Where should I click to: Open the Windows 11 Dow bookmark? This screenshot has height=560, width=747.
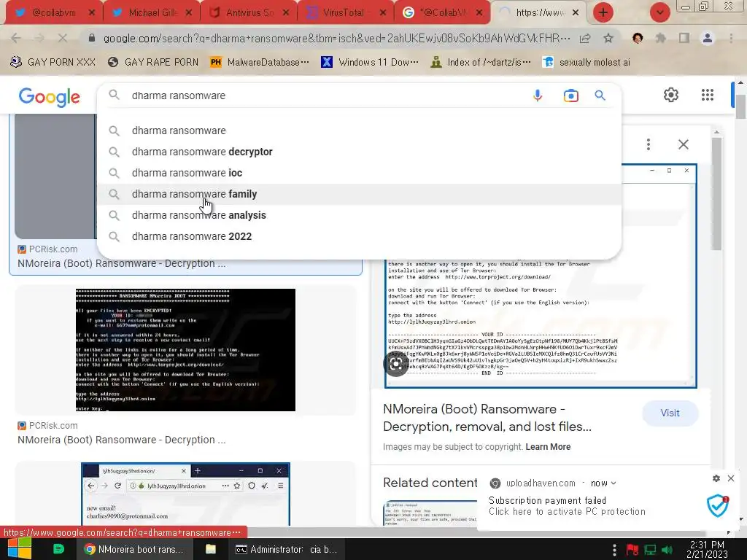370,63
